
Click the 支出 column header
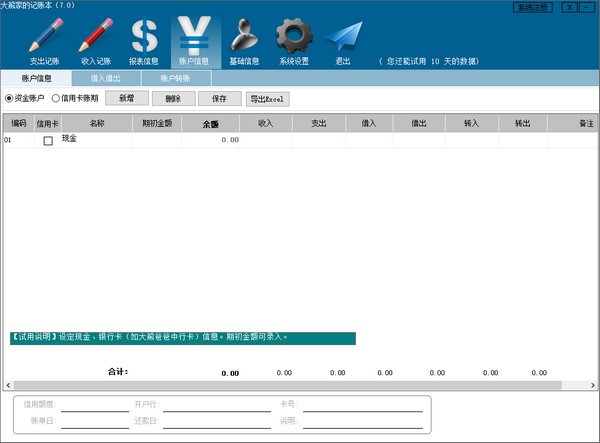pos(319,123)
